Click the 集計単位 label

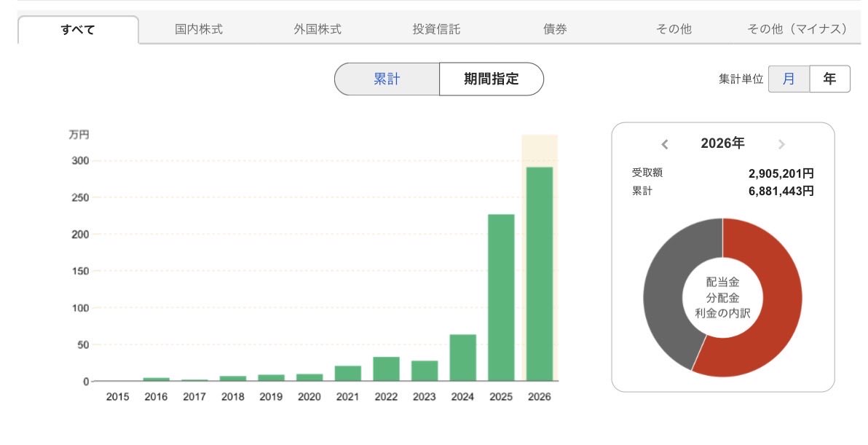coord(741,79)
